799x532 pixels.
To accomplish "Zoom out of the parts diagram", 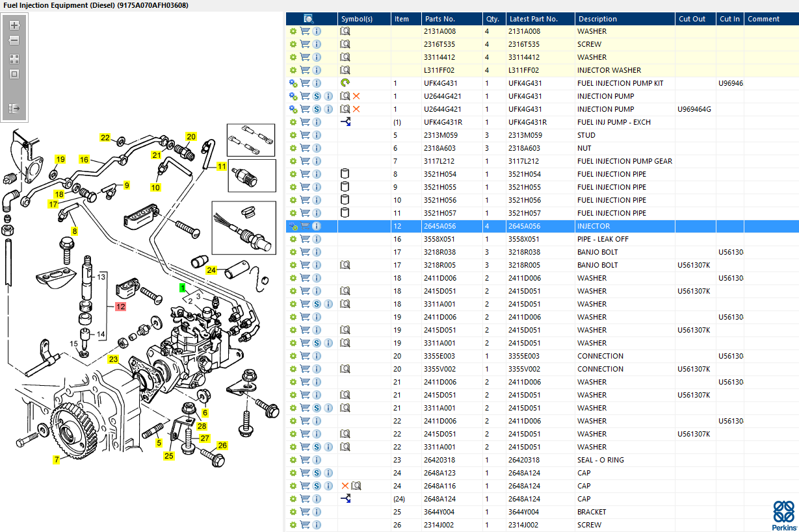I will pyautogui.click(x=14, y=40).
